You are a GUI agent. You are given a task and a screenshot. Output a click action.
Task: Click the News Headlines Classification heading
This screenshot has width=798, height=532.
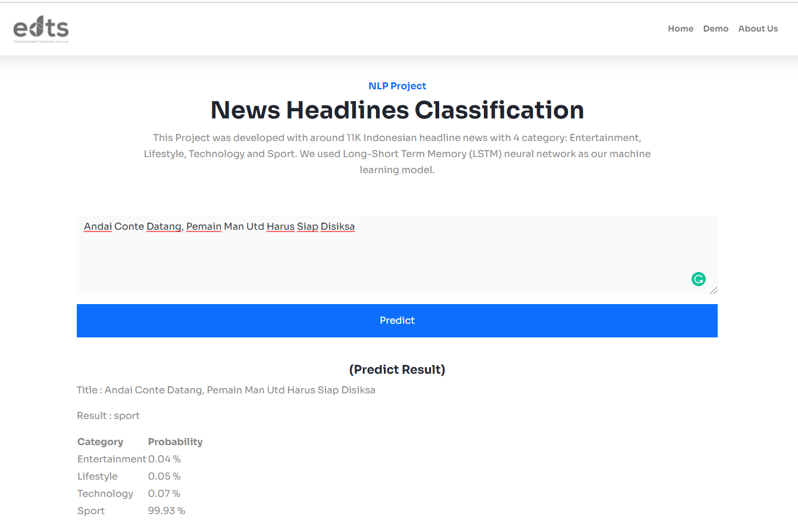(x=397, y=110)
